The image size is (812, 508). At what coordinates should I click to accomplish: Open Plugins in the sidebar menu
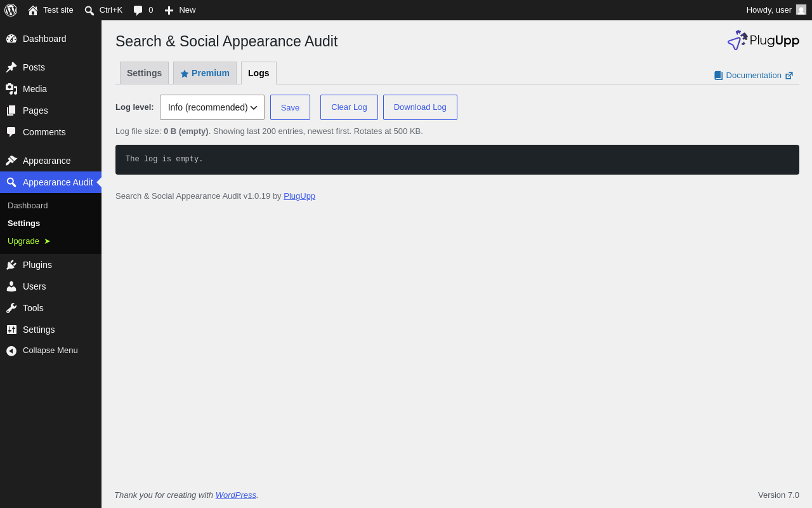(51, 265)
